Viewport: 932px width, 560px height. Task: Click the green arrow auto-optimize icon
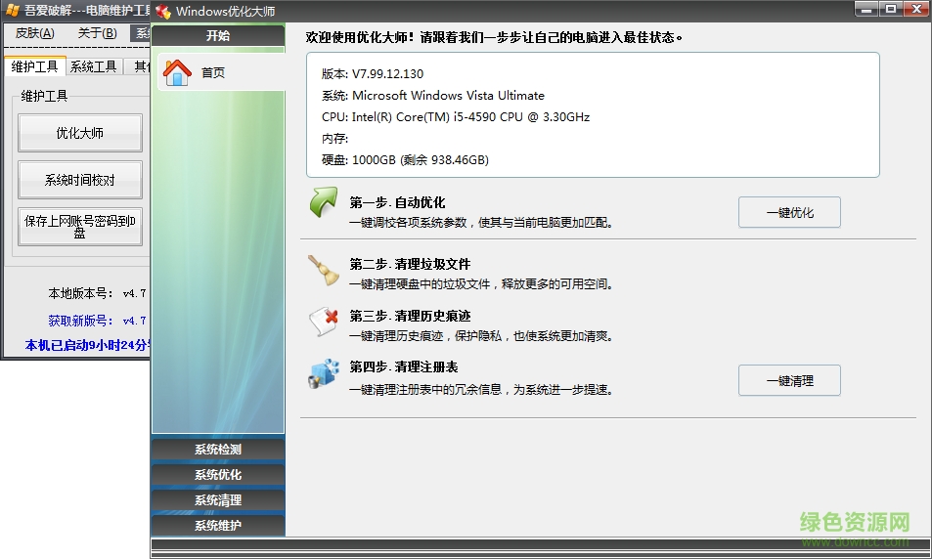click(323, 203)
